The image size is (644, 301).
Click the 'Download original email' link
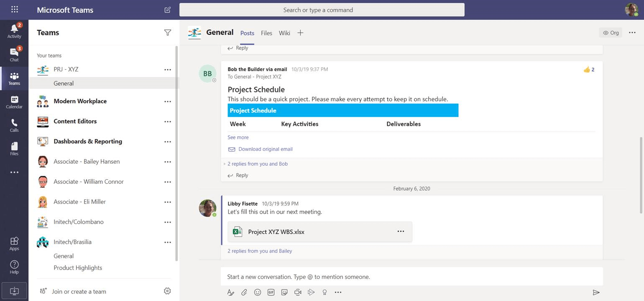[265, 149]
